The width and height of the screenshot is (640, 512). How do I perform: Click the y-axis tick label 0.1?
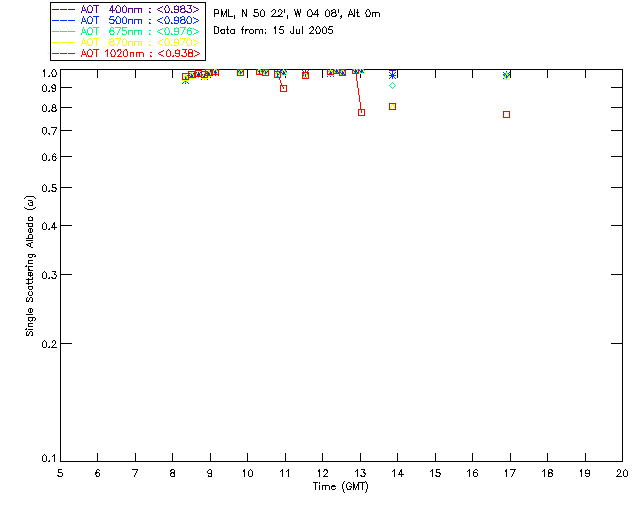coord(49,459)
